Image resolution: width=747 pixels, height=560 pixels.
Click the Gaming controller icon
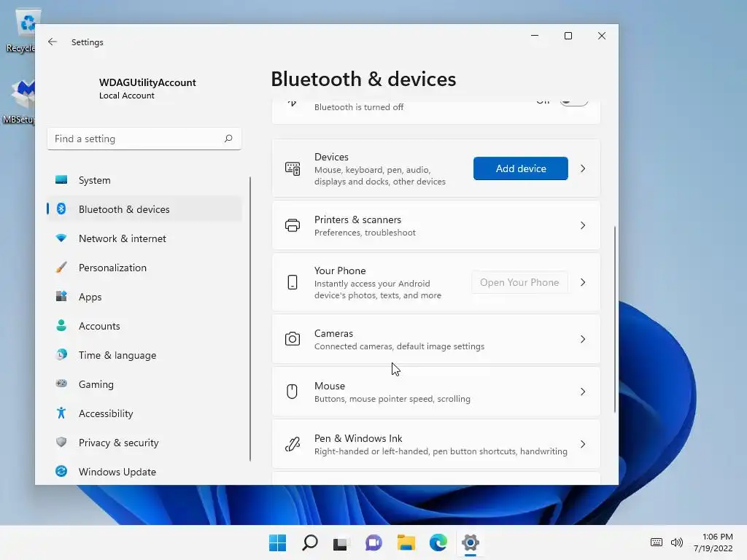61,384
